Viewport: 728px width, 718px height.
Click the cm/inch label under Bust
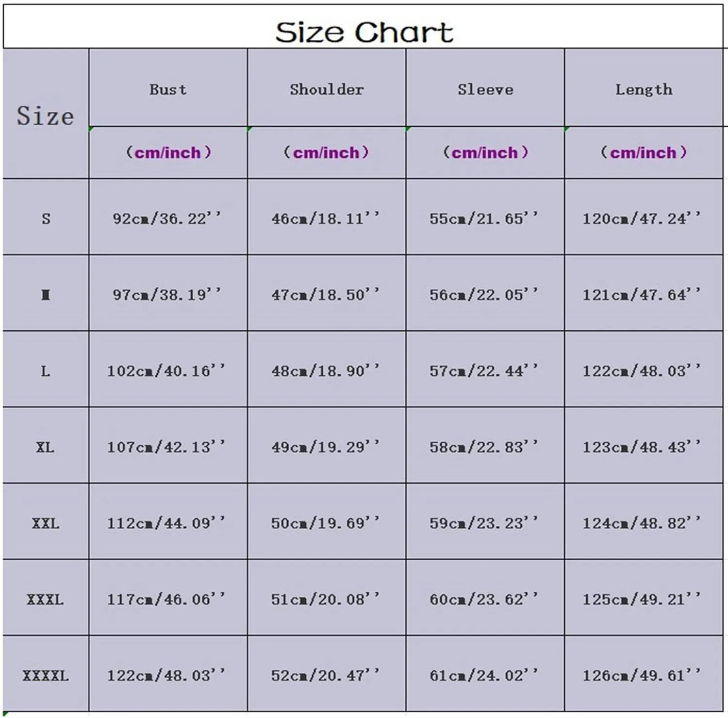[x=168, y=152]
